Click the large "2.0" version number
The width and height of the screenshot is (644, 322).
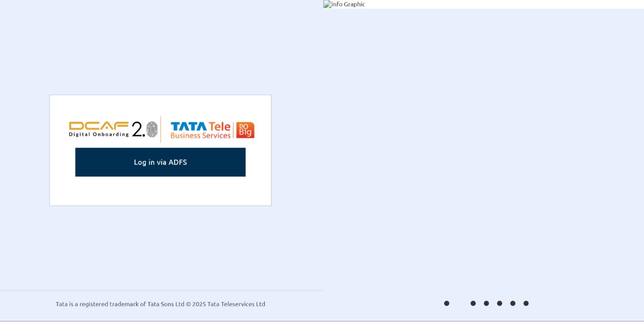tap(138, 129)
